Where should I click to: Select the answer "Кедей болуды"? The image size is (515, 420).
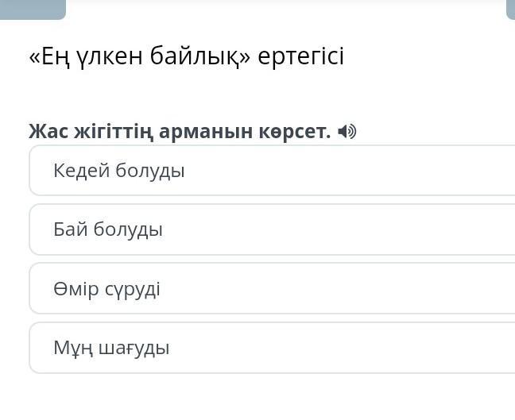[270, 171]
